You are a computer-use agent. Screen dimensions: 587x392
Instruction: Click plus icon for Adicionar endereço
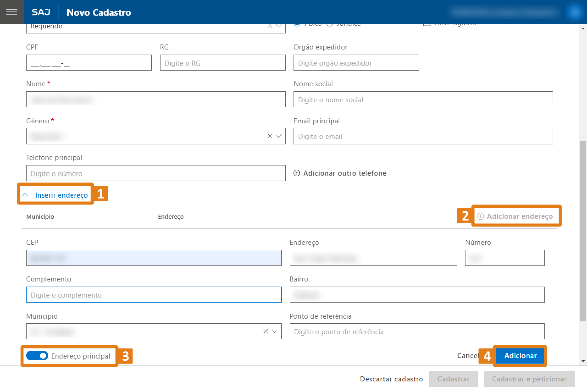coord(480,216)
